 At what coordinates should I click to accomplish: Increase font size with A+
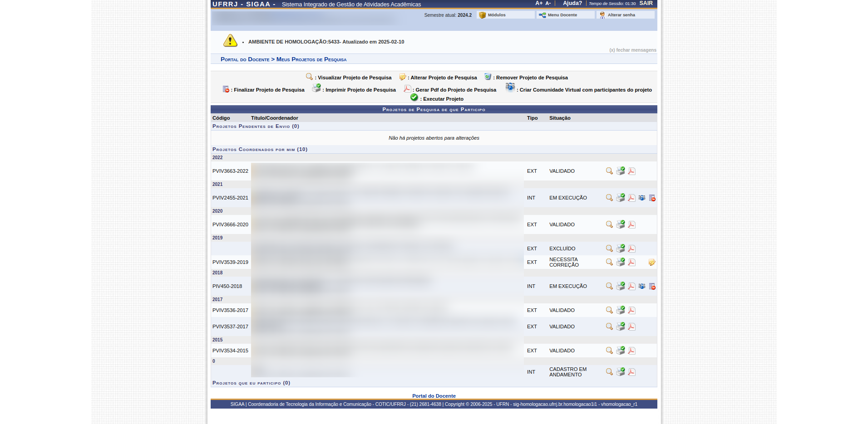click(x=539, y=3)
